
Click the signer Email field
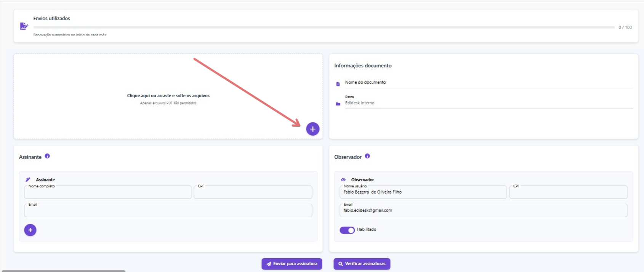point(168,211)
